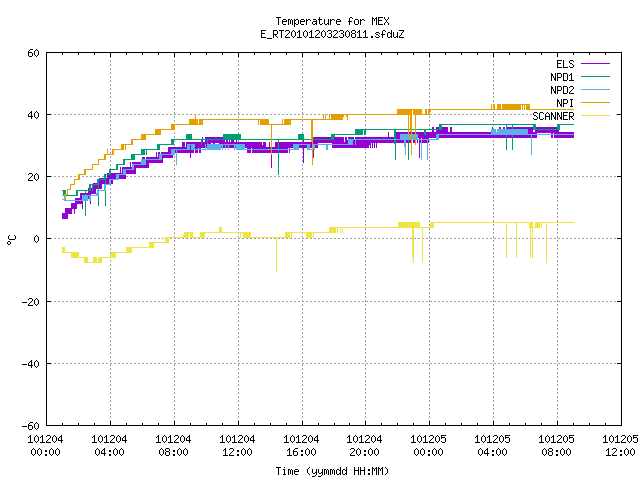
Task: Click the °C y-axis unit label
Action: 12,240
